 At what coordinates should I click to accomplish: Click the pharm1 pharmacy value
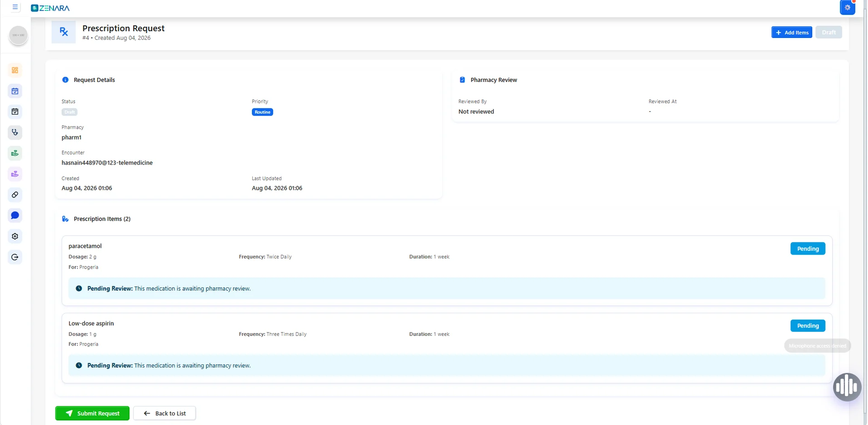tap(71, 137)
